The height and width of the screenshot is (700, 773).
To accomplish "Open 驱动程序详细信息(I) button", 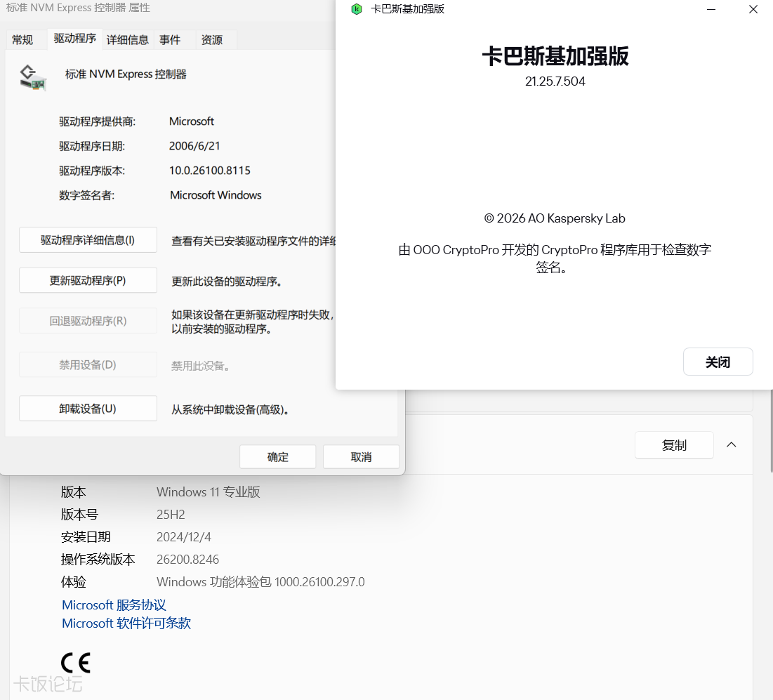I will click(x=88, y=240).
